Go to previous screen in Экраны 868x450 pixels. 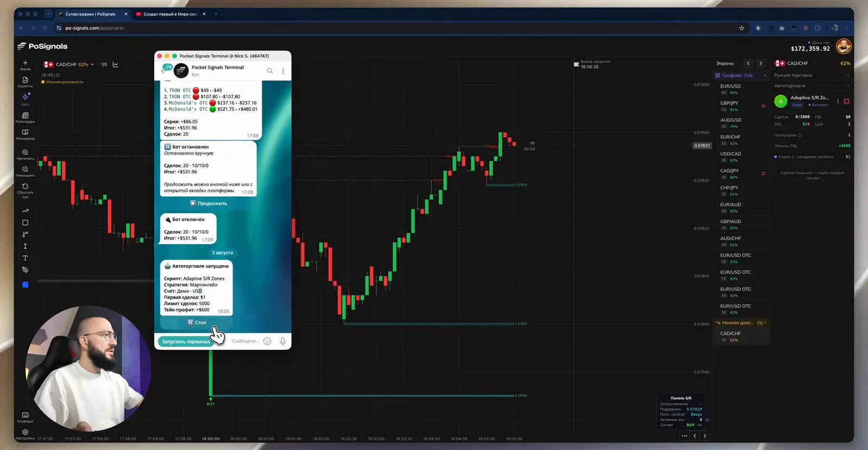[748, 63]
